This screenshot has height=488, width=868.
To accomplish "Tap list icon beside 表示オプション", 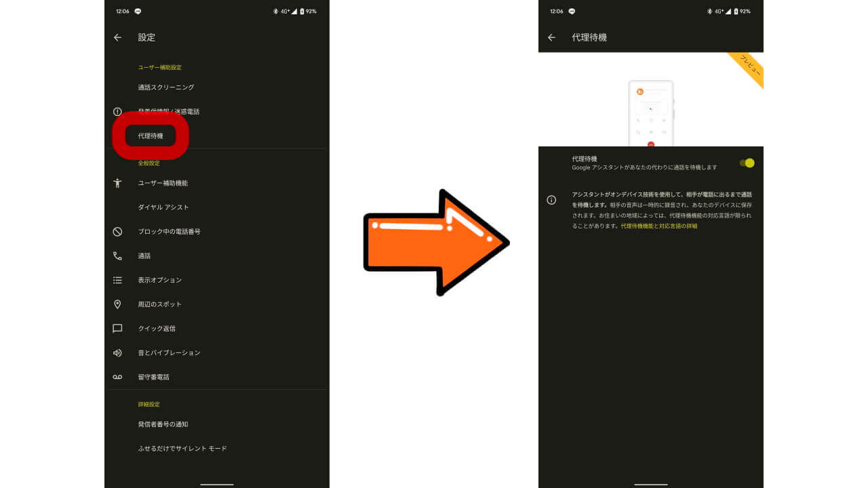I will (117, 280).
